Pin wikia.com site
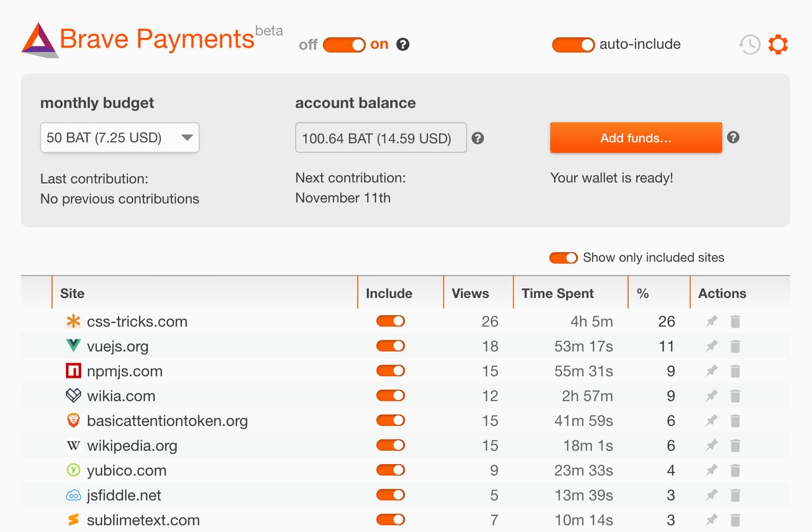 click(712, 396)
